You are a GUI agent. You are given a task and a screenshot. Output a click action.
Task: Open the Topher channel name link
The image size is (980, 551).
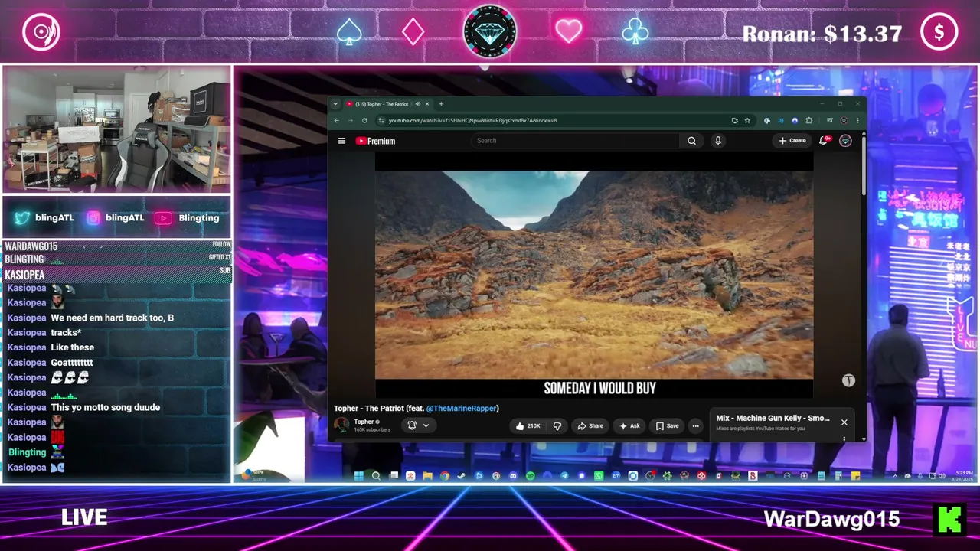tap(364, 422)
